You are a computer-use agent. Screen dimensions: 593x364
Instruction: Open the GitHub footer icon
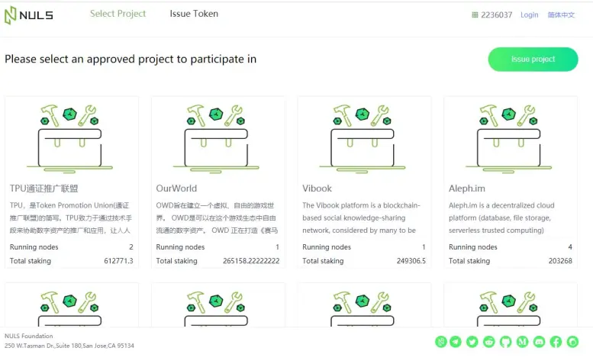[506, 342]
